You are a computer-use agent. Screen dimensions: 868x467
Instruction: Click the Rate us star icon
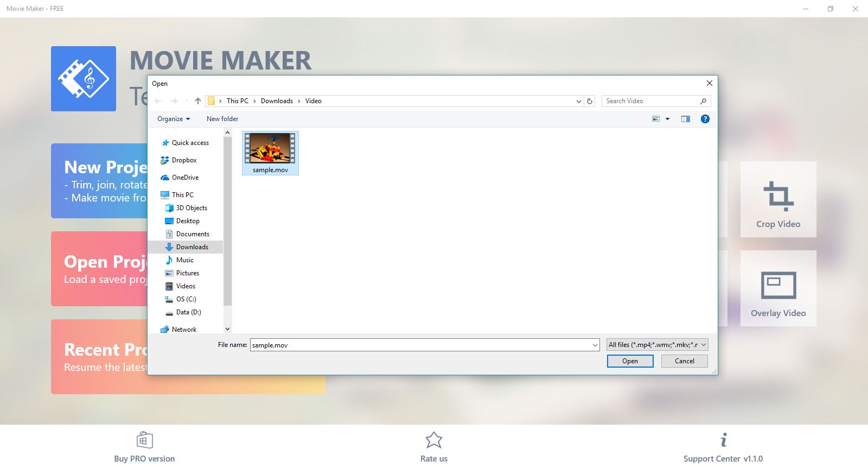pos(434,440)
